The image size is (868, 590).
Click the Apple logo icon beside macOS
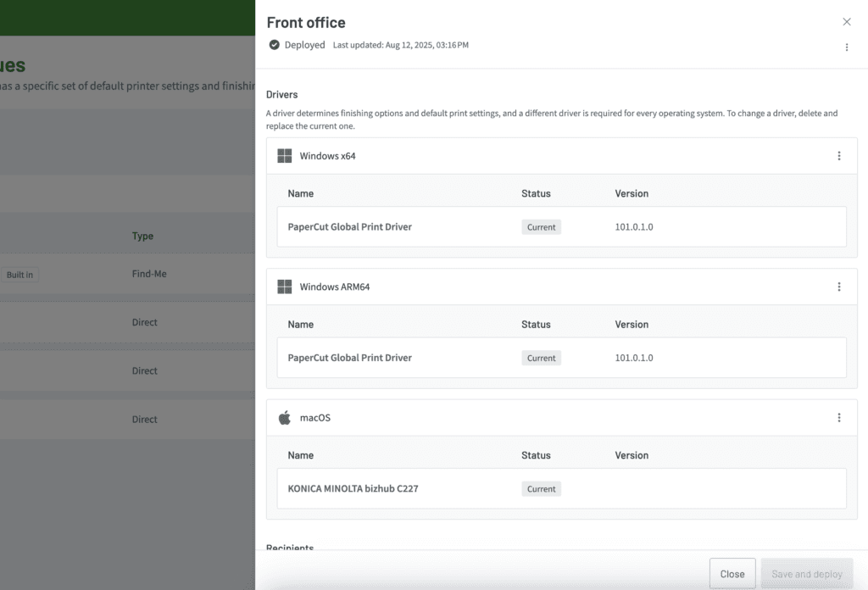pos(285,418)
